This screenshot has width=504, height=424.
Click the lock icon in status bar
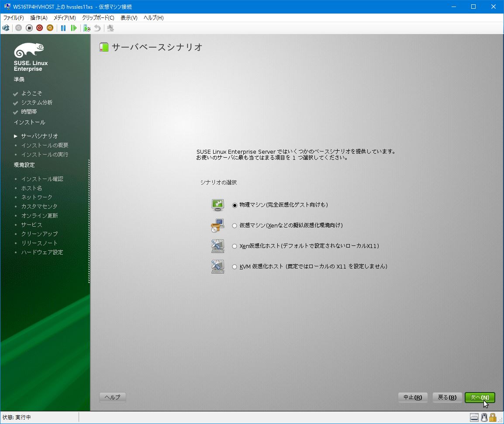coord(493,417)
